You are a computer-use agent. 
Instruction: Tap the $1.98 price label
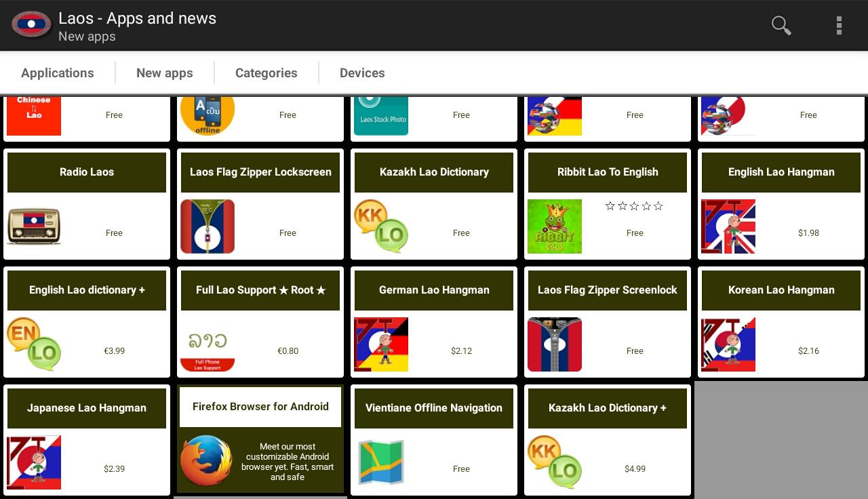pyautogui.click(x=808, y=233)
